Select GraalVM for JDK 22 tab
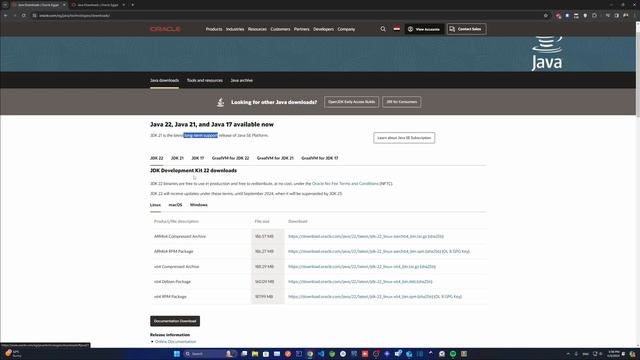Viewport: 640px width, 360px height. point(230,158)
